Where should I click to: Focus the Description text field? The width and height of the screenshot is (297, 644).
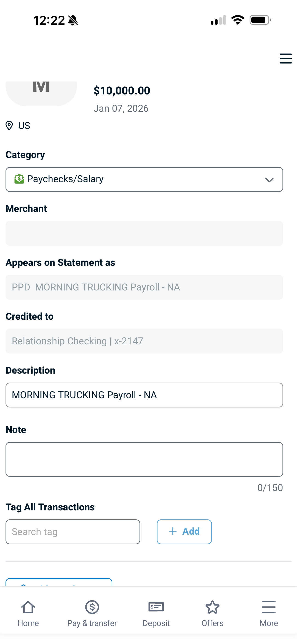144,395
